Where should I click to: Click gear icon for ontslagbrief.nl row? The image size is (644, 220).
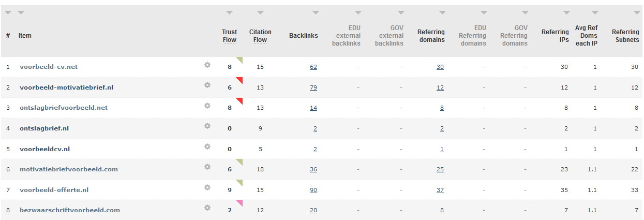(207, 126)
